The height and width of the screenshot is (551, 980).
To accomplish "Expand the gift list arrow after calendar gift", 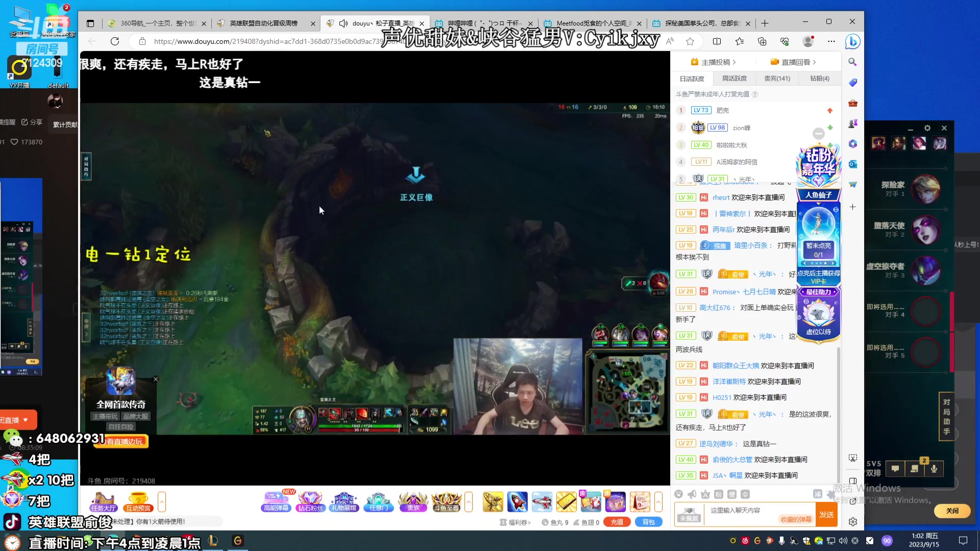I will pos(658,502).
